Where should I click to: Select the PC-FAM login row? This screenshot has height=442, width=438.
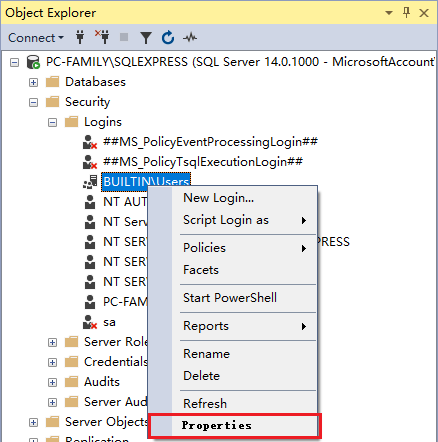click(125, 302)
